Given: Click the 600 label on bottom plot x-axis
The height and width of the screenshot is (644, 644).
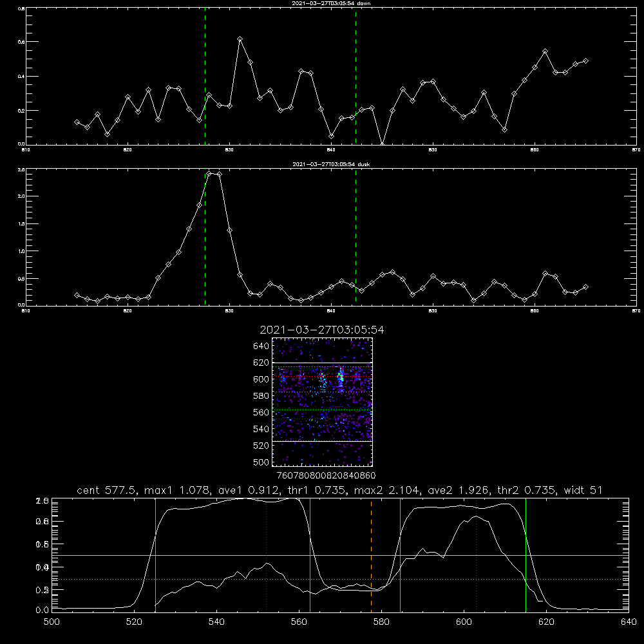Looking at the screenshot, I should coord(464,622).
